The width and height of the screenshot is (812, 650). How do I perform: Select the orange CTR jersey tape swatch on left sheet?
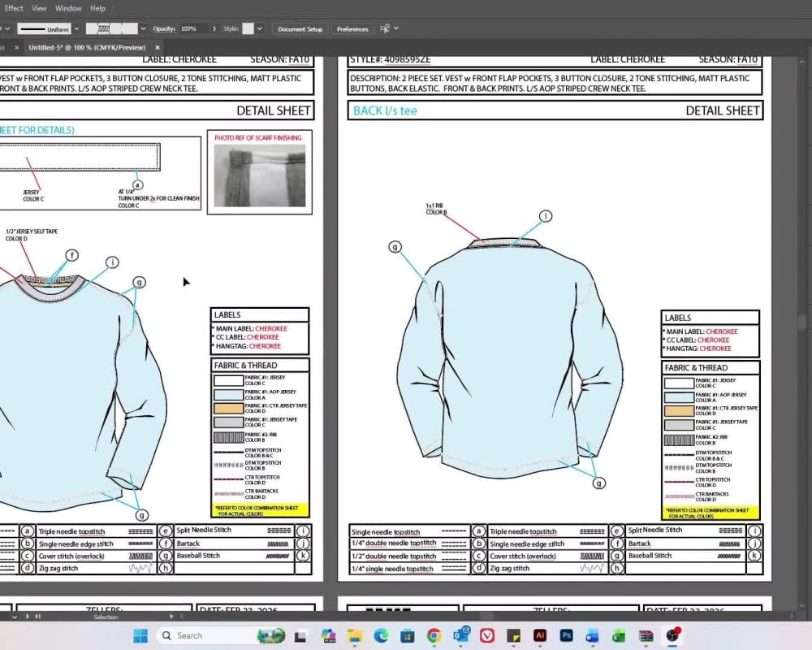tap(228, 409)
